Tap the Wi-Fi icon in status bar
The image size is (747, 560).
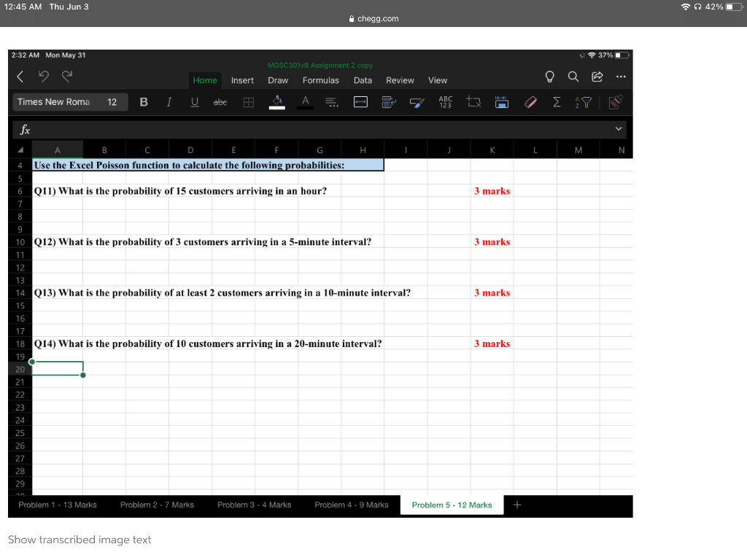click(x=686, y=7)
